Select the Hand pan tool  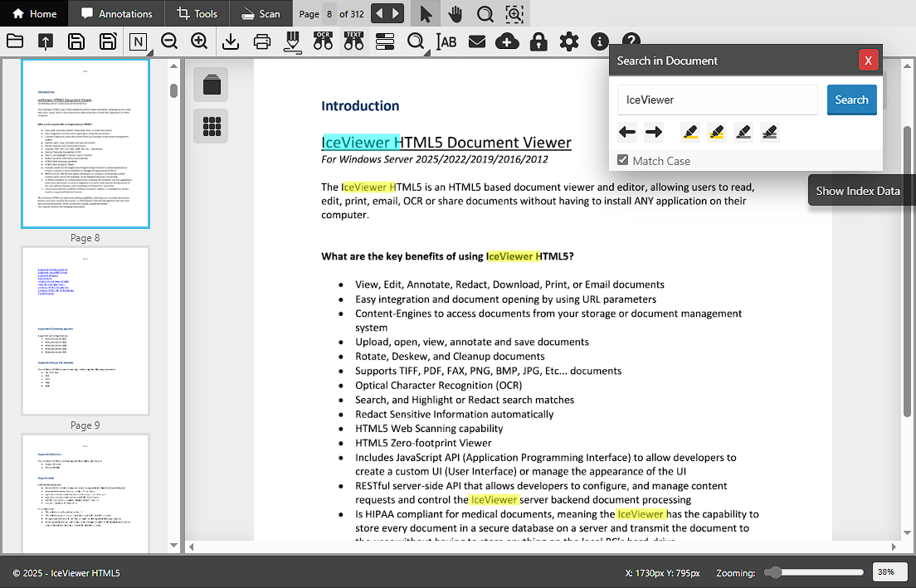click(x=455, y=14)
